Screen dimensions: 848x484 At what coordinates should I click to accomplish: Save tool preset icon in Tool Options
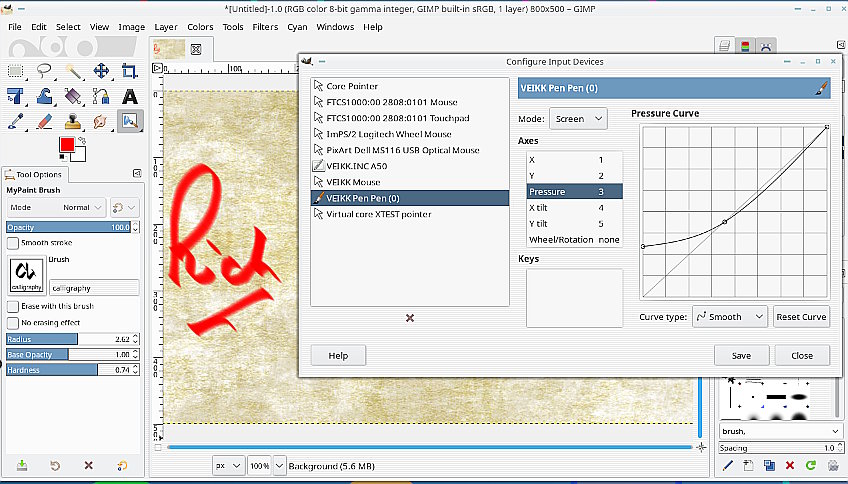coord(22,466)
